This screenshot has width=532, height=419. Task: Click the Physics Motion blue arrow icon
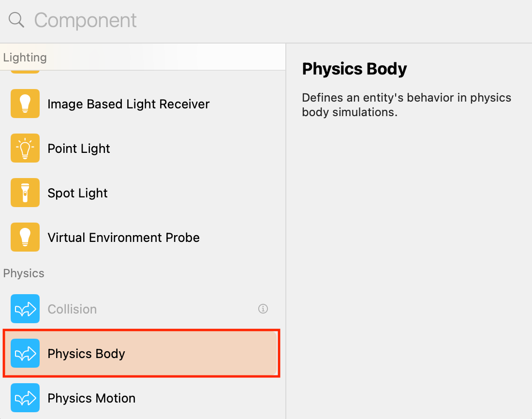click(25, 398)
